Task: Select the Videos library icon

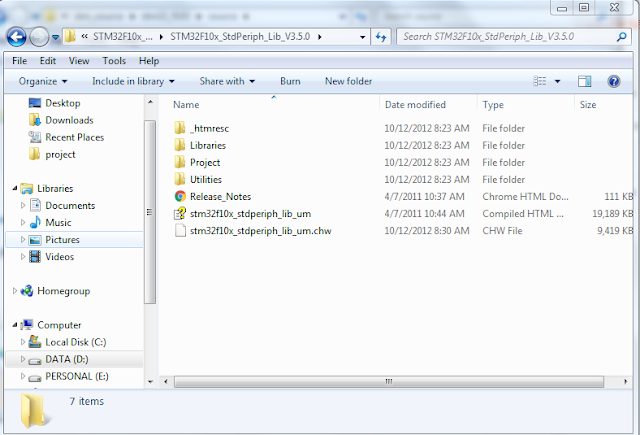Action: click(x=35, y=257)
